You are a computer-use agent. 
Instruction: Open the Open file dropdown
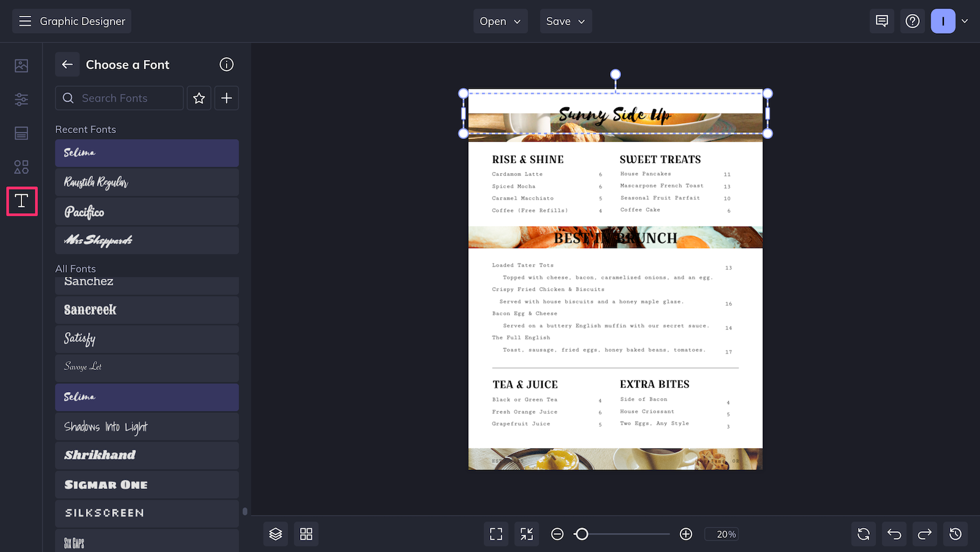pos(500,21)
